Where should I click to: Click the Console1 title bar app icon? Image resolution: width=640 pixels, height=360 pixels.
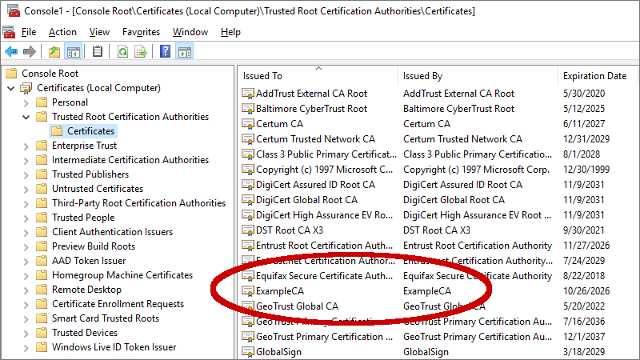click(x=13, y=11)
